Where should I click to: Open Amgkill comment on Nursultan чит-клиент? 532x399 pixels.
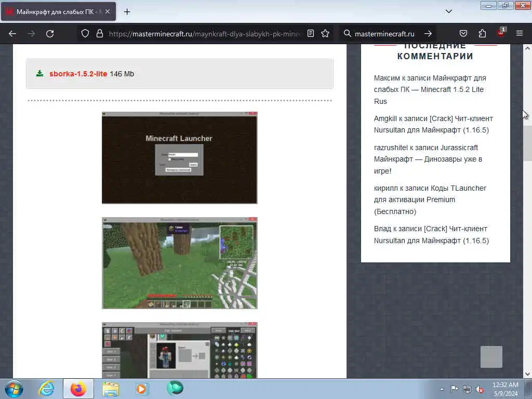click(433, 124)
